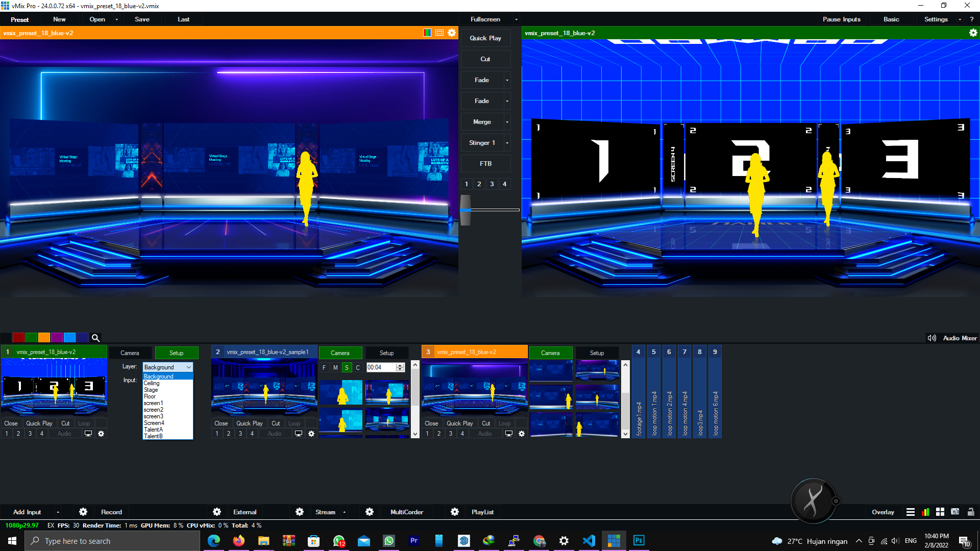Select TalentA from the Layer list

pos(153,430)
